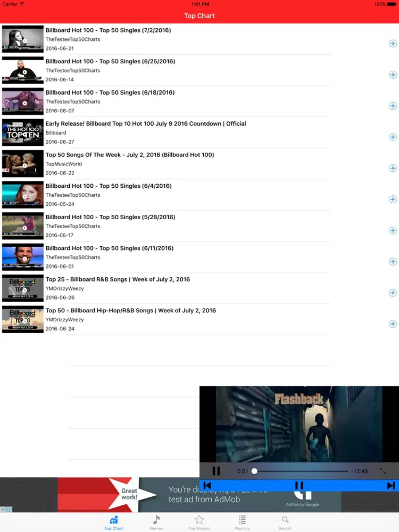Switch to the Top Chart tab
This screenshot has width=399, height=532.
click(114, 523)
